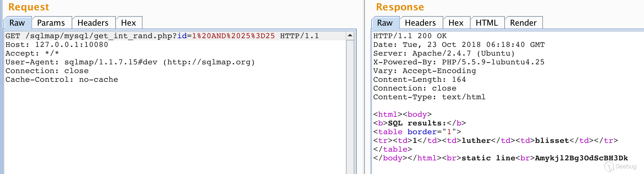644x174 pixels.
Task: Click the request pane vertical scrollbar track
Action: click(x=350, y=107)
